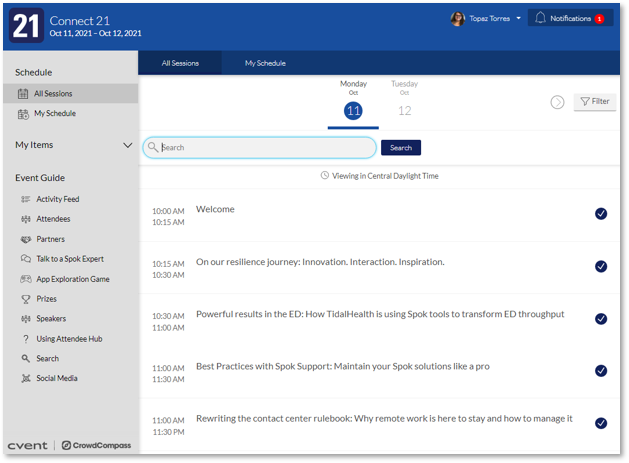Click the Partners handshake icon
629x463 pixels.
(x=26, y=239)
